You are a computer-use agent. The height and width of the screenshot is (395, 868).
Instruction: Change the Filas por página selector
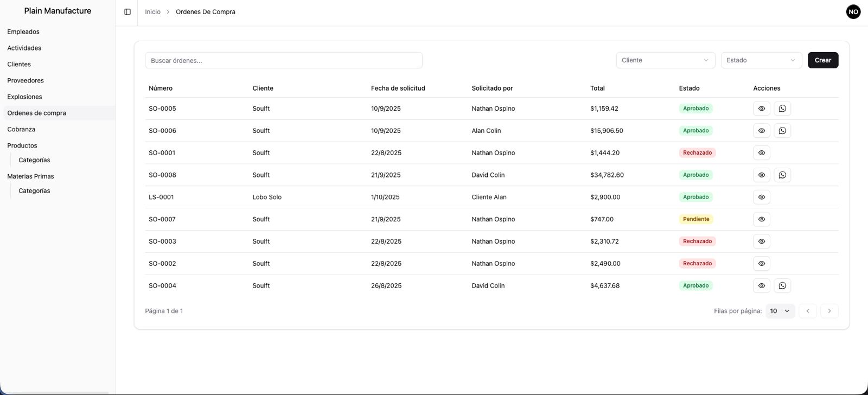coord(780,311)
